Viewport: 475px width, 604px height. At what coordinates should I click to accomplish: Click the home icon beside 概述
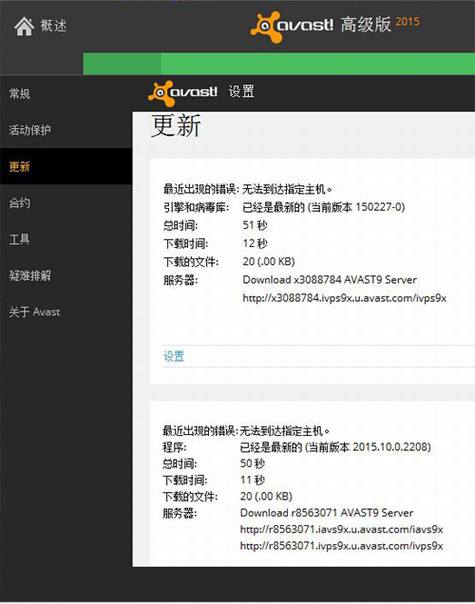24,26
